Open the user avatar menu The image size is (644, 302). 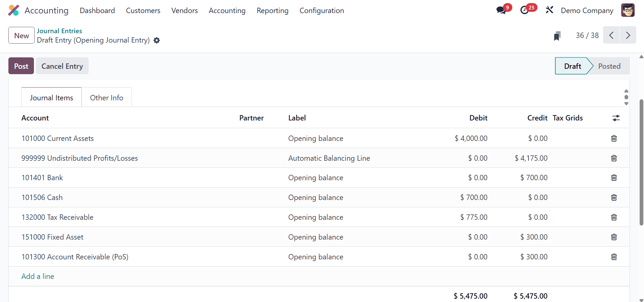click(628, 10)
